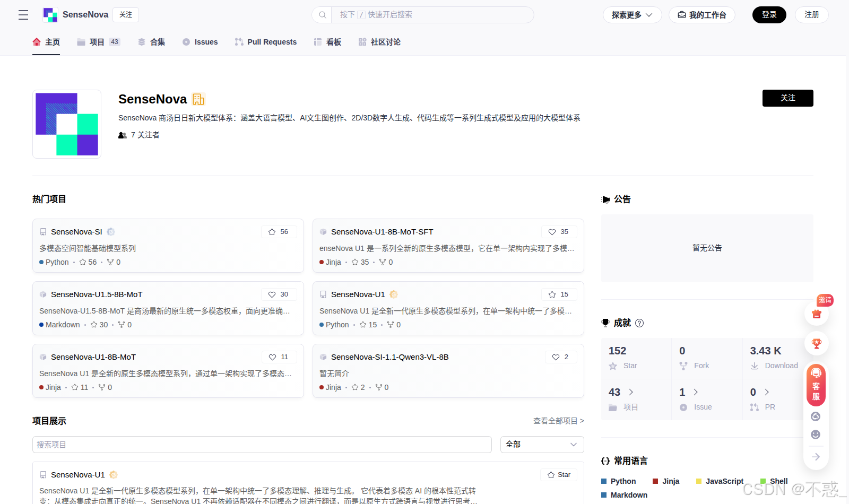Click the 0 Fork stat

click(x=707, y=358)
